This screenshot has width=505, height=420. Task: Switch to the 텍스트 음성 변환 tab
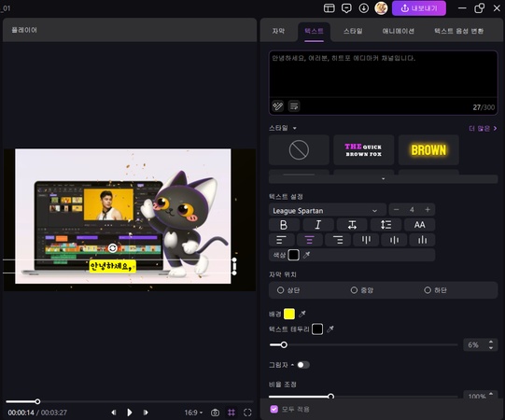pos(458,31)
